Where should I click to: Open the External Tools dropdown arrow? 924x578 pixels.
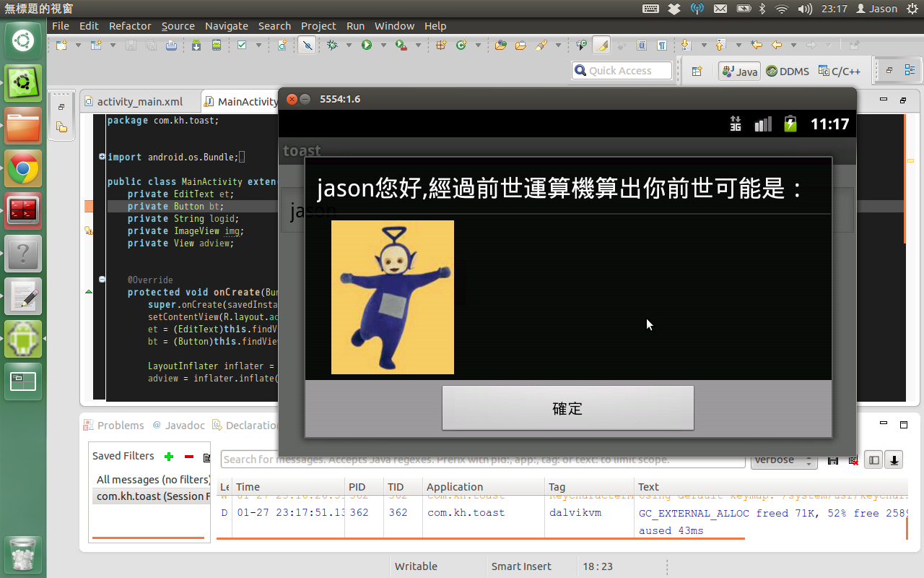point(418,45)
